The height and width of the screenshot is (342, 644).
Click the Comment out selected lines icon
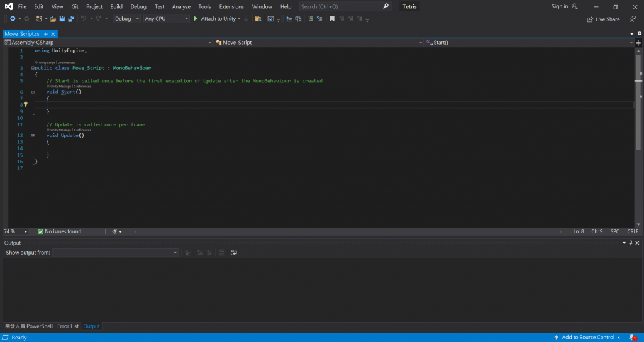311,18
